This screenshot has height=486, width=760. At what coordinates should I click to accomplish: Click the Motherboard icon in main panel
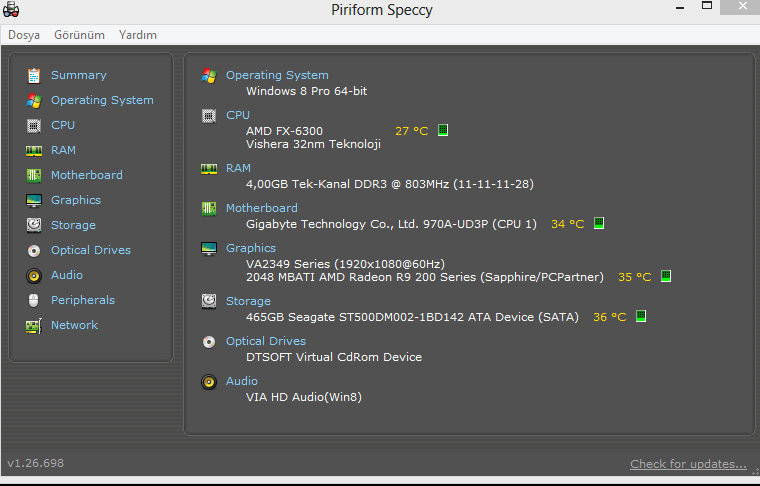tap(209, 209)
